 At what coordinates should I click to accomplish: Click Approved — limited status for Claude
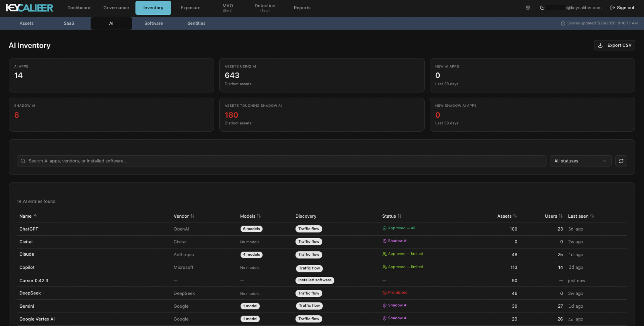click(403, 254)
